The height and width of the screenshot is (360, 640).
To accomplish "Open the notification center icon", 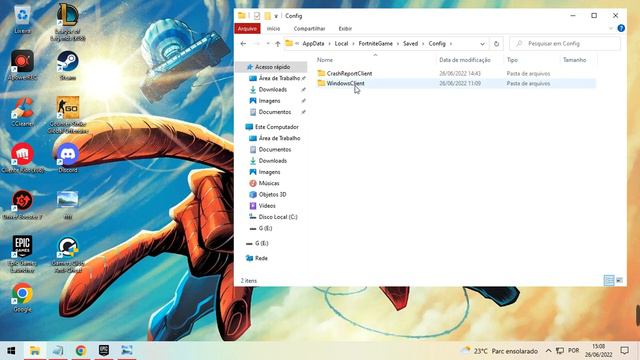I will click(624, 351).
